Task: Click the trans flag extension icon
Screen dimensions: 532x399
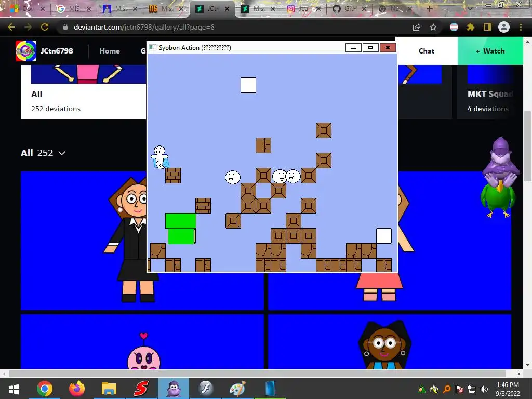Action: (454, 27)
